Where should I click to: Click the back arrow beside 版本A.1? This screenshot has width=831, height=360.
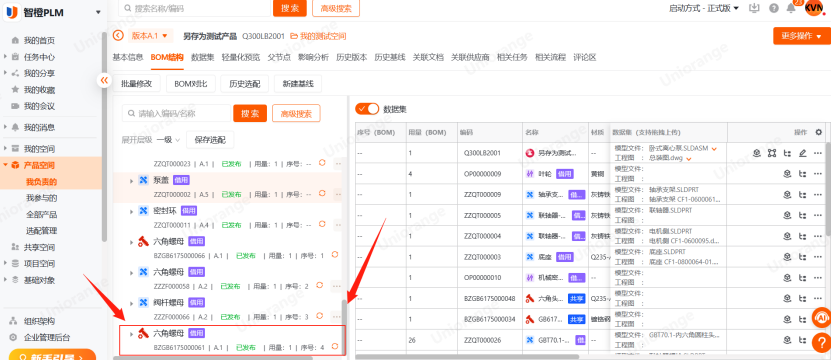(x=119, y=36)
